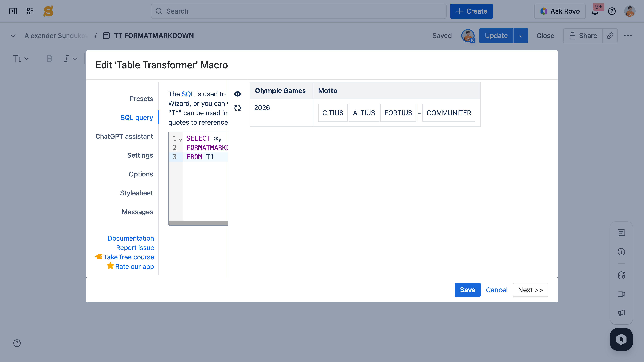Fold the SQL code at line 1
644x362 pixels.
(180, 140)
